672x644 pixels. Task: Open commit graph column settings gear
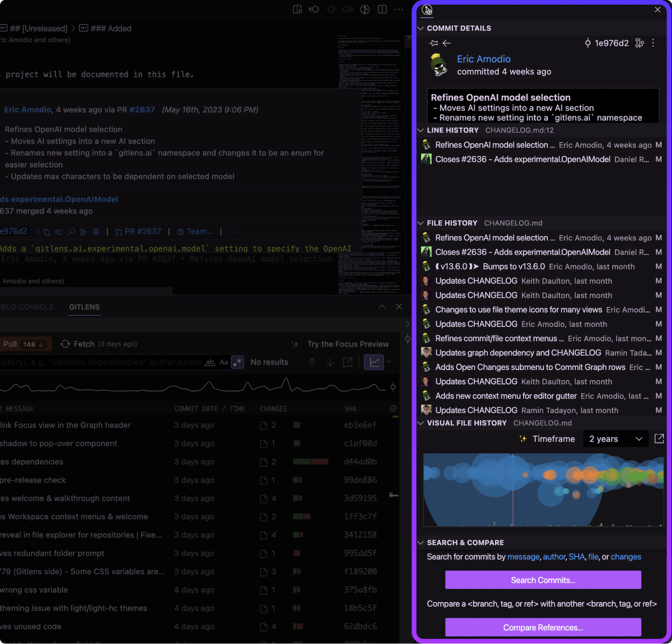(394, 409)
